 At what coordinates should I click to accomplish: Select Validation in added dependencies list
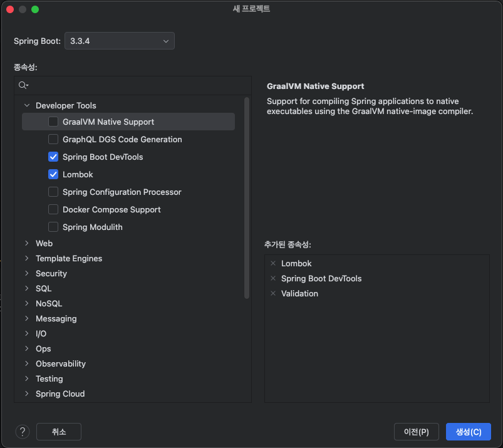[299, 294]
